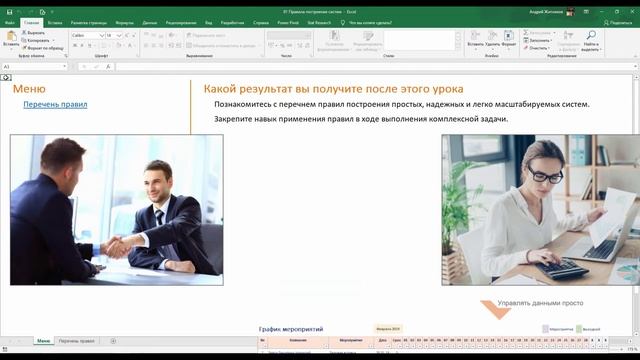Viewport: 640px width, 360px height.
Task: Click the font color A icon
Action: pos(130,46)
